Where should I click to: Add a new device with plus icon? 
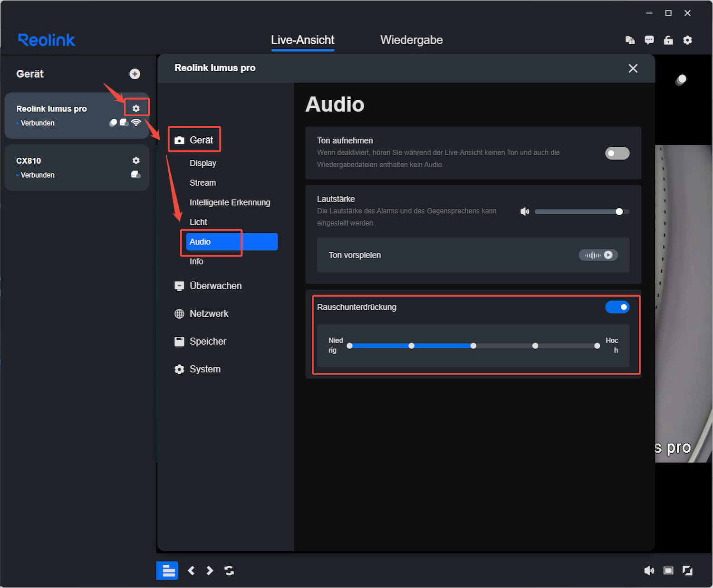[x=135, y=74]
